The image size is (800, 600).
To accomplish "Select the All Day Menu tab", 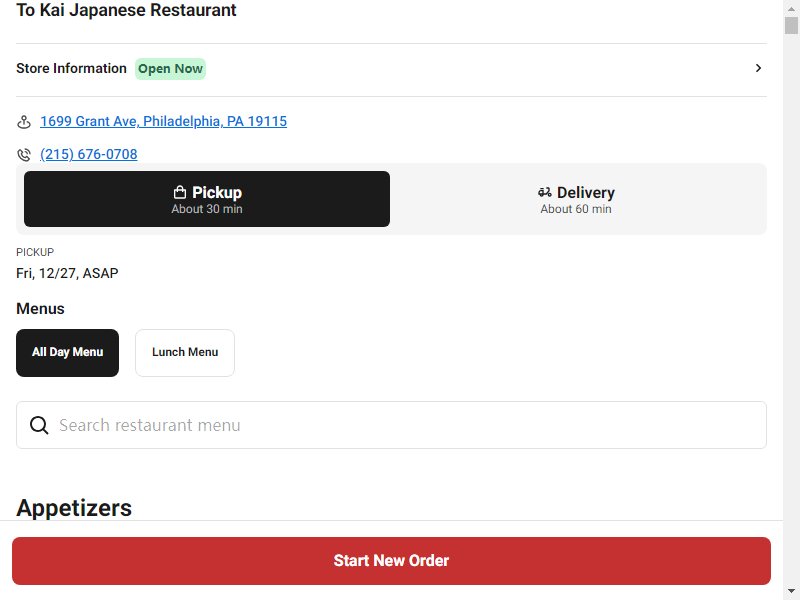I will 67,353.
